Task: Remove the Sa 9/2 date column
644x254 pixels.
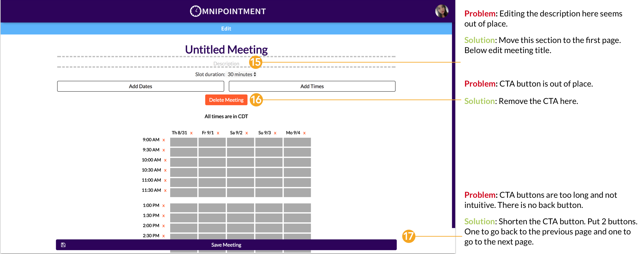Action: pos(247,133)
